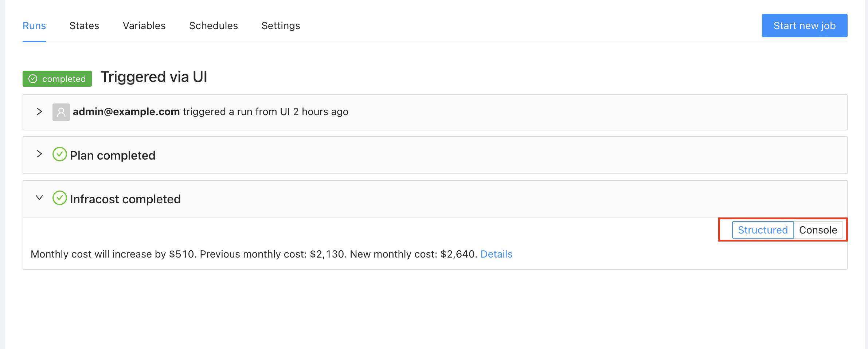
Task: Go to the Variables tab
Action: pyautogui.click(x=144, y=26)
